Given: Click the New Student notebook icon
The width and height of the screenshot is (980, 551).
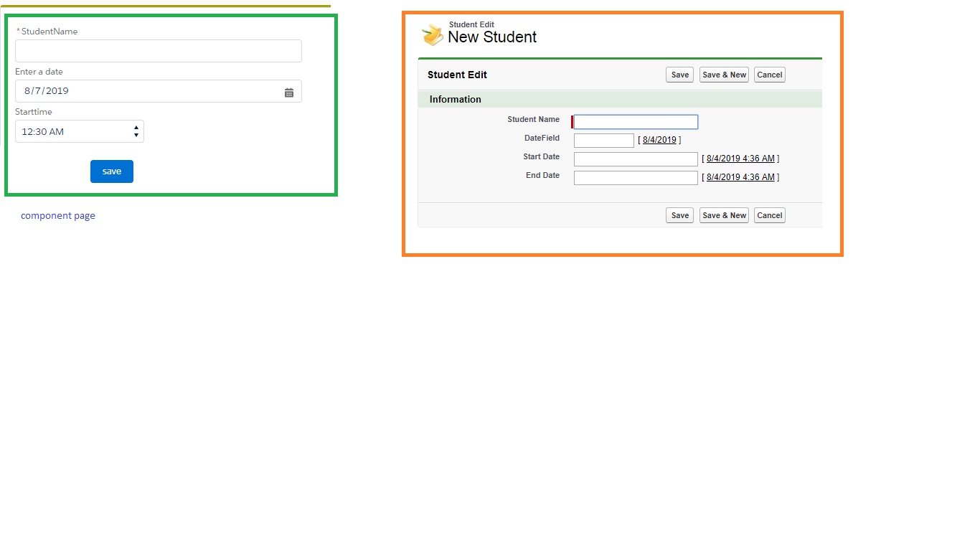Looking at the screenshot, I should tap(432, 34).
